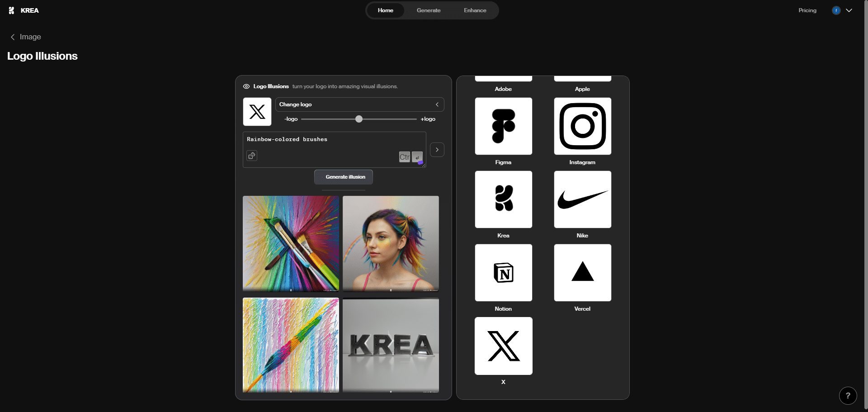The height and width of the screenshot is (412, 868).
Task: Click the -logo label
Action: click(291, 119)
